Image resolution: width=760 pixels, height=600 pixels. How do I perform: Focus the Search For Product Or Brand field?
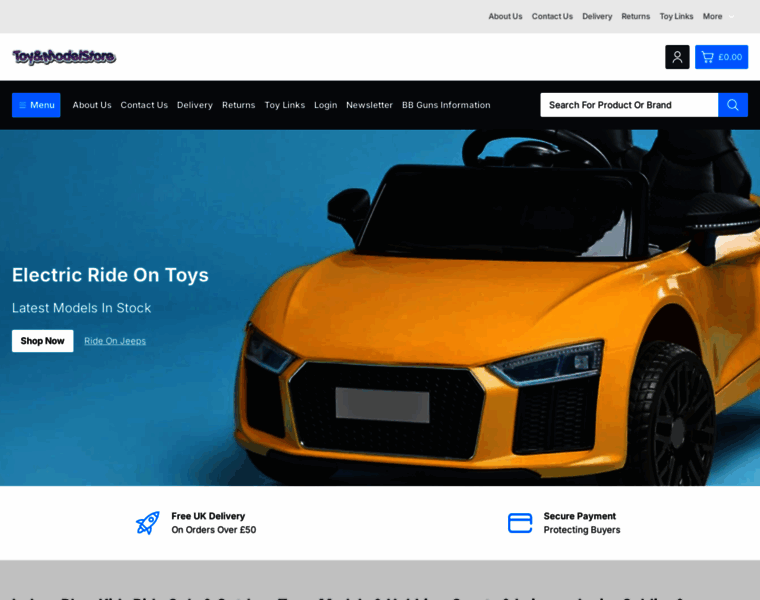point(629,105)
